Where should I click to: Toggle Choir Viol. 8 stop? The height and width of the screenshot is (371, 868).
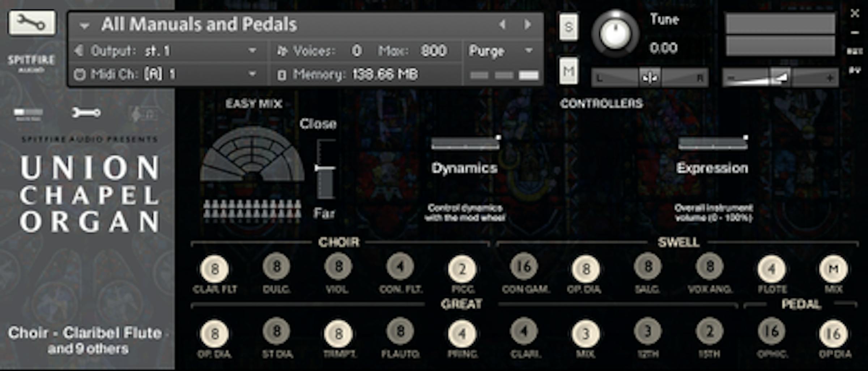click(x=339, y=267)
